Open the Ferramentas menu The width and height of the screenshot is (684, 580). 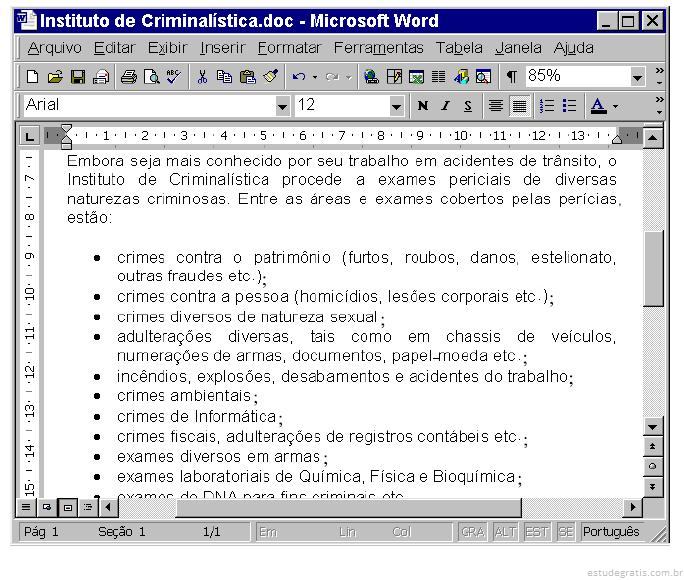tap(379, 48)
